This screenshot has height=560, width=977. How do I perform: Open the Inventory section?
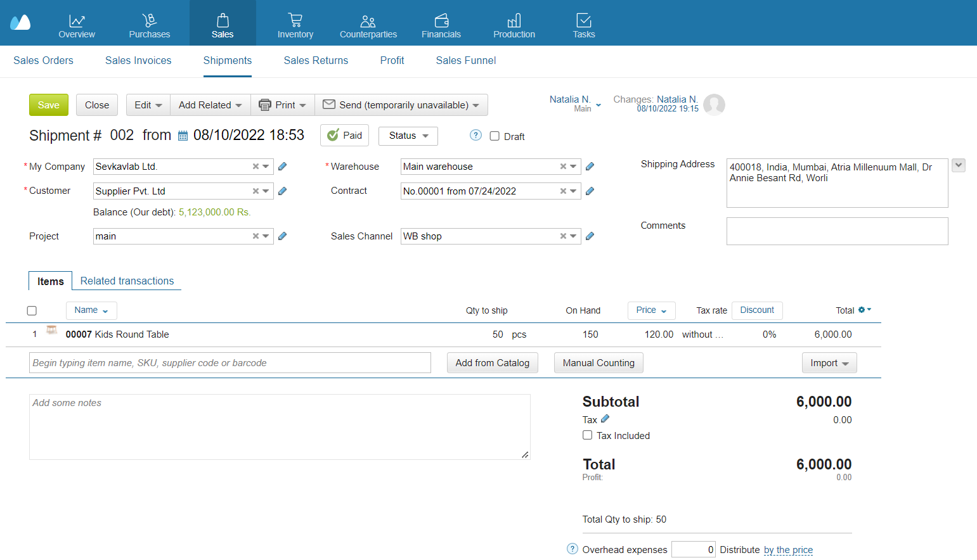click(295, 26)
